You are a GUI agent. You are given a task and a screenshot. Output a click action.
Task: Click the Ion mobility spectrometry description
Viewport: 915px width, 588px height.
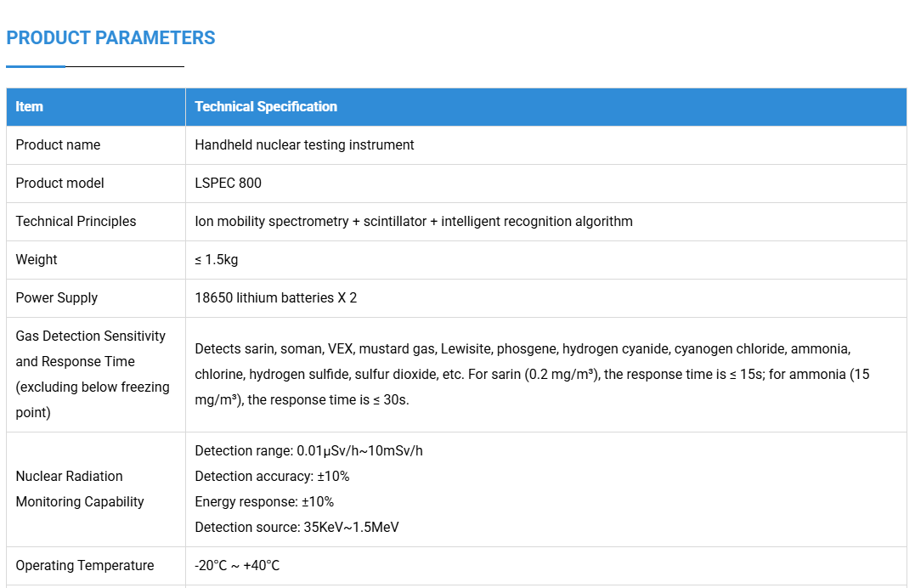point(414,221)
